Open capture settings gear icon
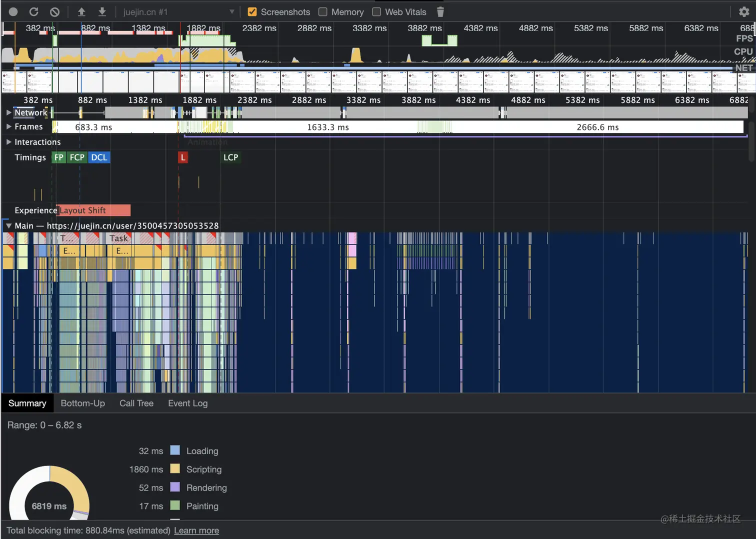This screenshot has width=756, height=539. [744, 12]
